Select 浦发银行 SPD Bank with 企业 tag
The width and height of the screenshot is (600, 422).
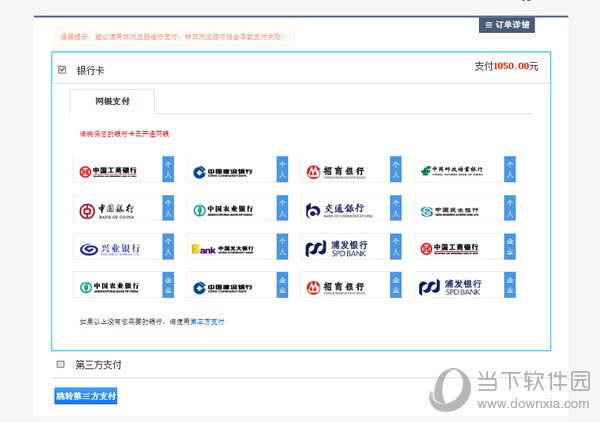(465, 285)
